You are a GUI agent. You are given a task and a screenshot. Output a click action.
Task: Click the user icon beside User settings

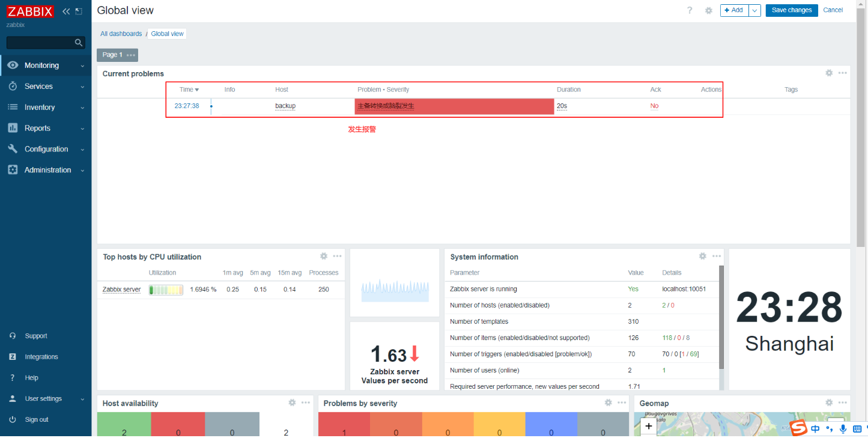tap(13, 399)
